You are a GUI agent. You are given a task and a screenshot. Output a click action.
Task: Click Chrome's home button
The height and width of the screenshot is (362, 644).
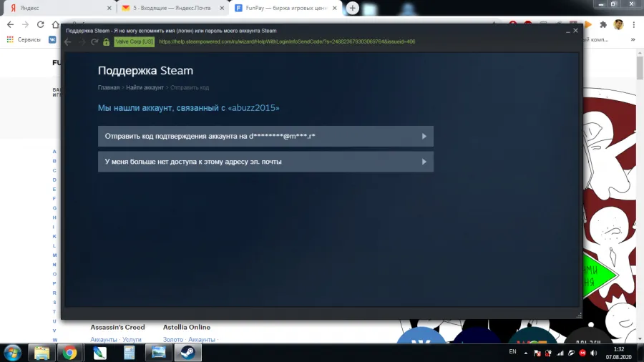55,24
